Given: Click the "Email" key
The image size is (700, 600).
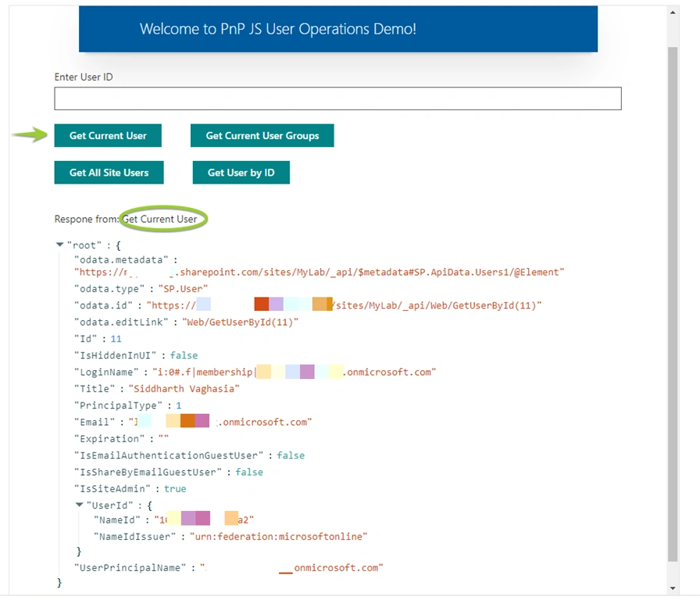Looking at the screenshot, I should pos(95,423).
